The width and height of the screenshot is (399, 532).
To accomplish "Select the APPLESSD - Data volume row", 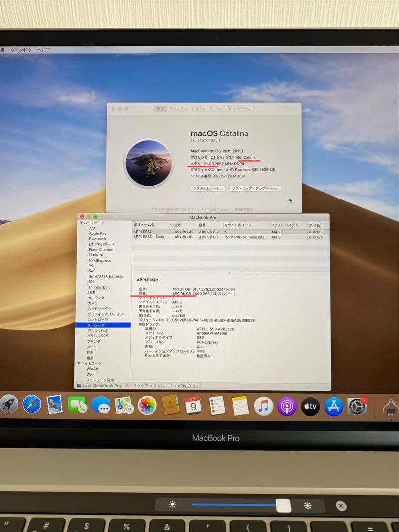I will 148,237.
